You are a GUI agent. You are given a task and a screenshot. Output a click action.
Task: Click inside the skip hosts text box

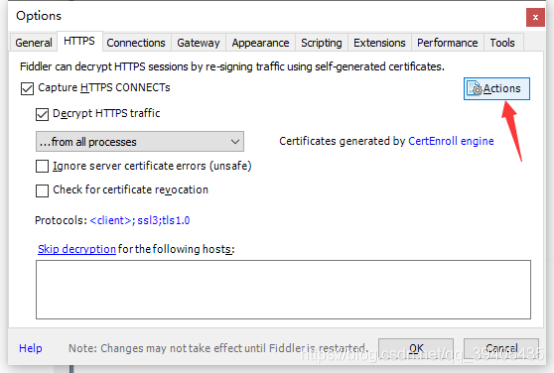(283, 290)
